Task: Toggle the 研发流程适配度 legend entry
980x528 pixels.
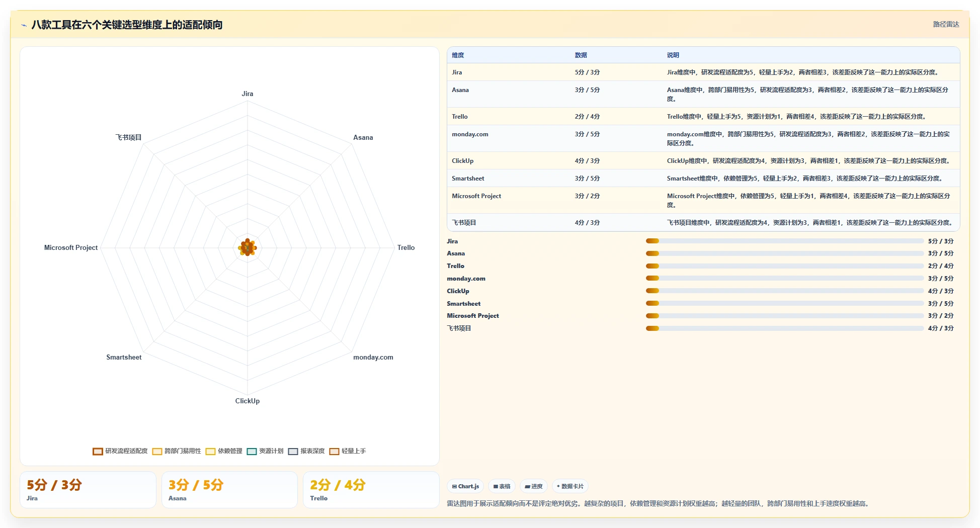Action: click(120, 451)
